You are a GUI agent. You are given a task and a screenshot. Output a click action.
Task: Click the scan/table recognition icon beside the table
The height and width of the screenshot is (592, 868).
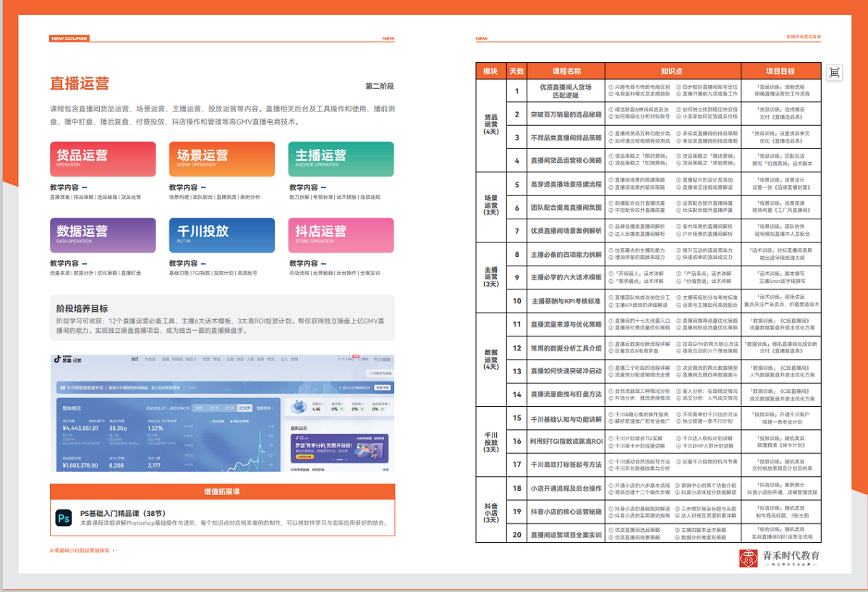pyautogui.click(x=834, y=72)
